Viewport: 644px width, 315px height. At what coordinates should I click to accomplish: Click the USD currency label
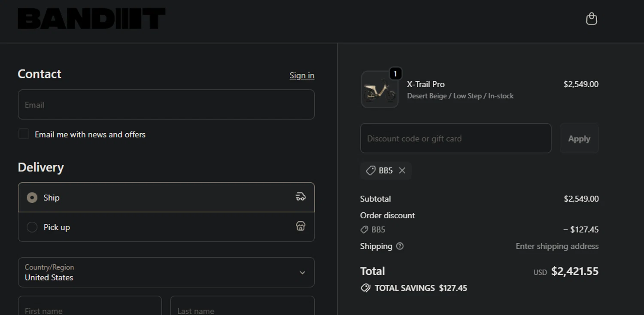coord(540,272)
